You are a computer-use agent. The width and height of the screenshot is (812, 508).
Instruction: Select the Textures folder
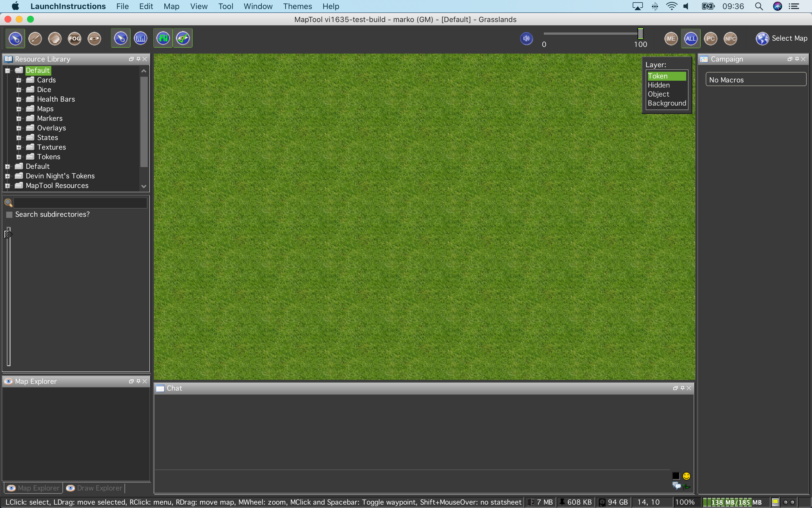[x=51, y=147]
